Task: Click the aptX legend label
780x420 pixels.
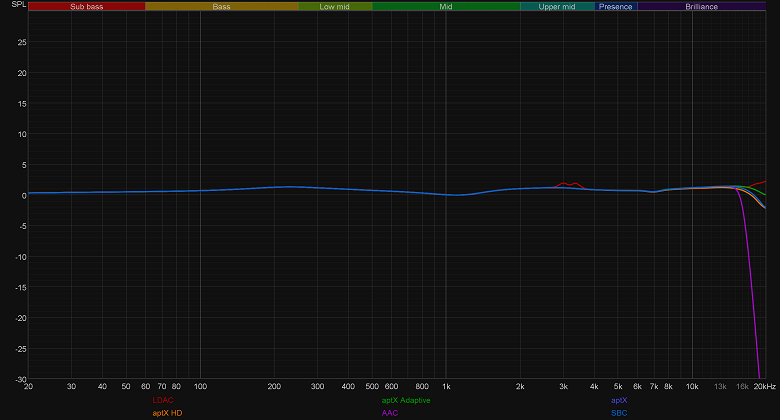Action: click(x=619, y=400)
